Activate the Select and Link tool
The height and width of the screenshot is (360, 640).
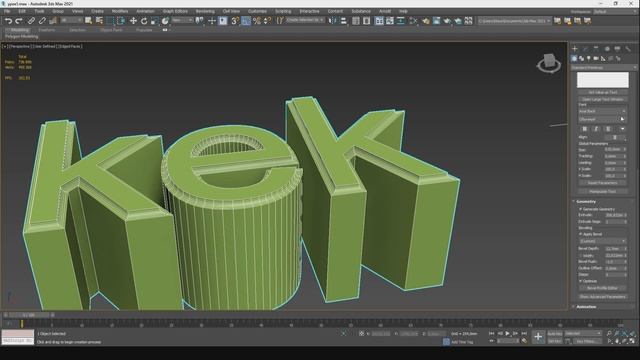pos(31,21)
